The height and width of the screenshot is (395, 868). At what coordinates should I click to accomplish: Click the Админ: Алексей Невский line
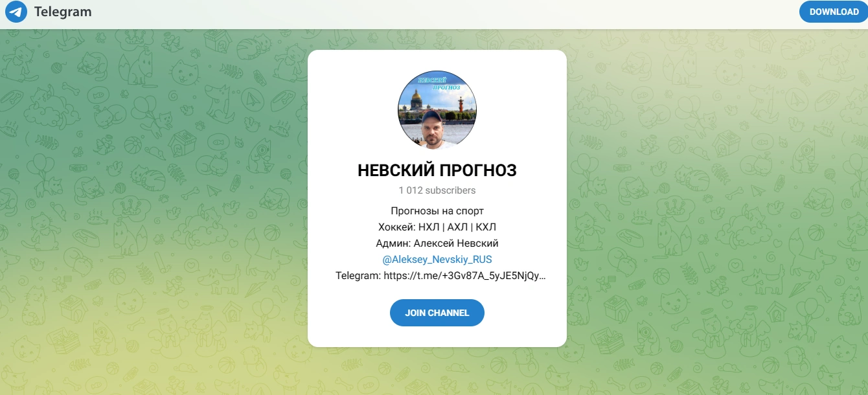click(x=437, y=243)
